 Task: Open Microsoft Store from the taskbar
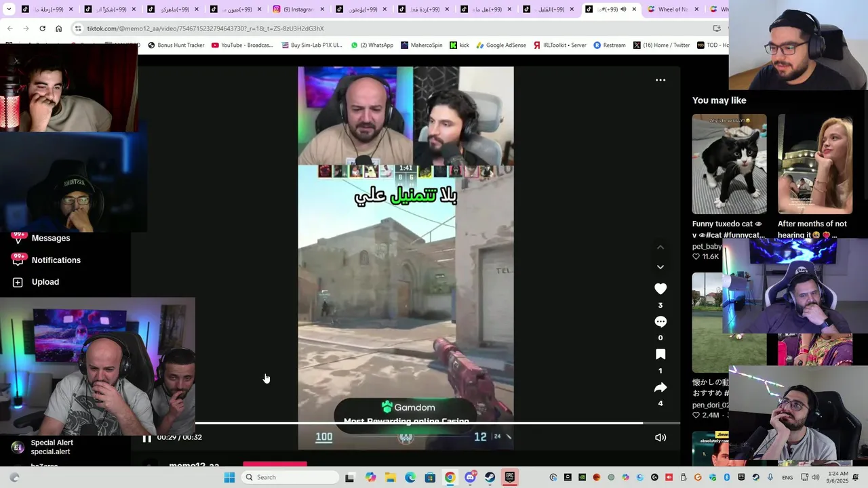430,477
